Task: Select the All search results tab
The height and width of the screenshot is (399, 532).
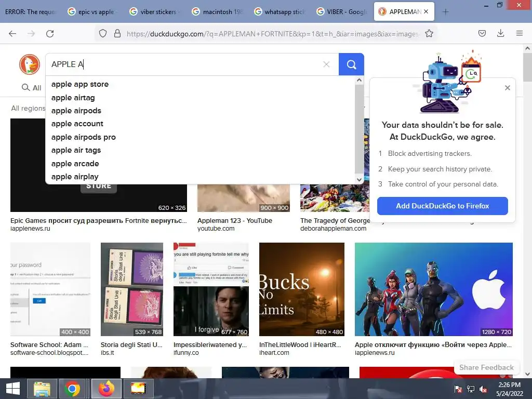Action: tap(32, 87)
